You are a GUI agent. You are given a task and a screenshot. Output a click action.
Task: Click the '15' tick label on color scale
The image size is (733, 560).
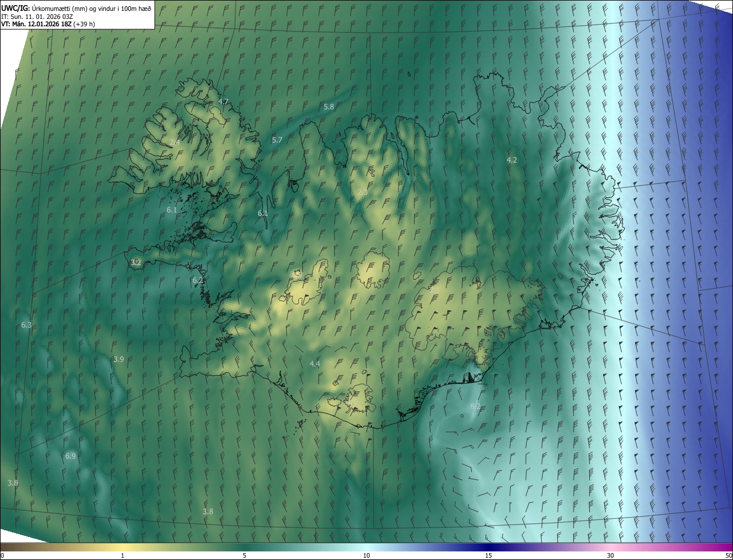point(488,555)
